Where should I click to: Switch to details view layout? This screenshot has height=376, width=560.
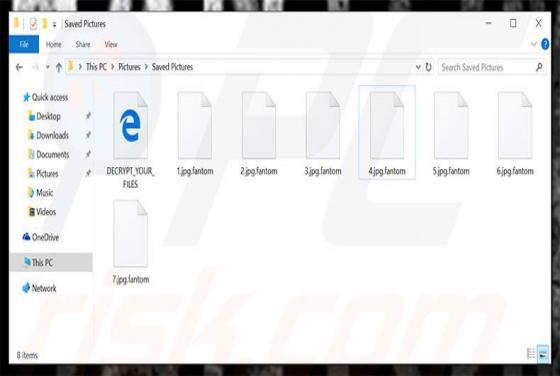(531, 354)
